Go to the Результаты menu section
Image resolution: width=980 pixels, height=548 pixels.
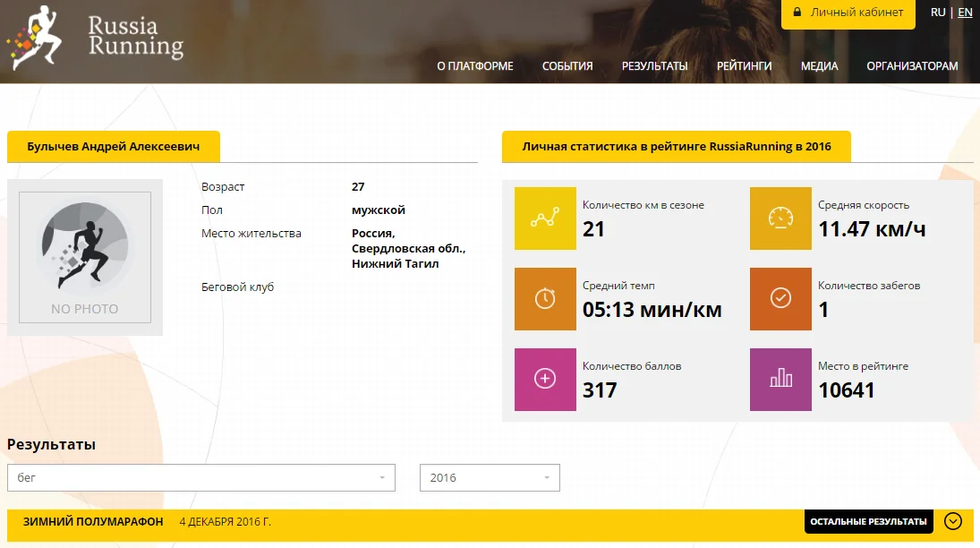pyautogui.click(x=654, y=66)
